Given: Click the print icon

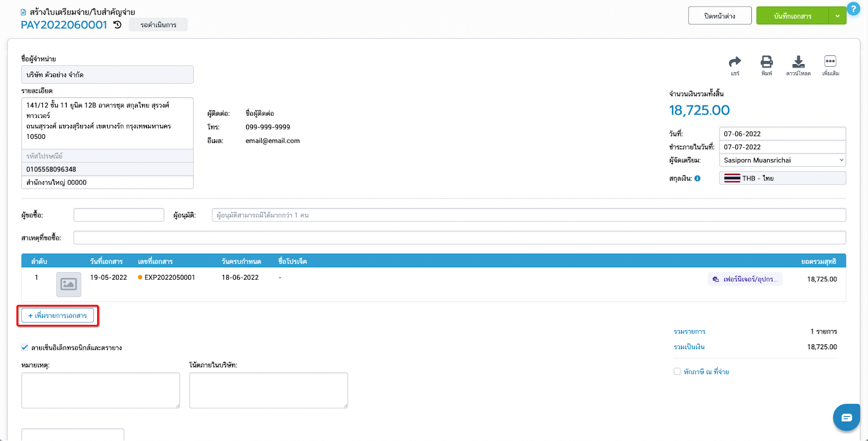Looking at the screenshot, I should [767, 62].
